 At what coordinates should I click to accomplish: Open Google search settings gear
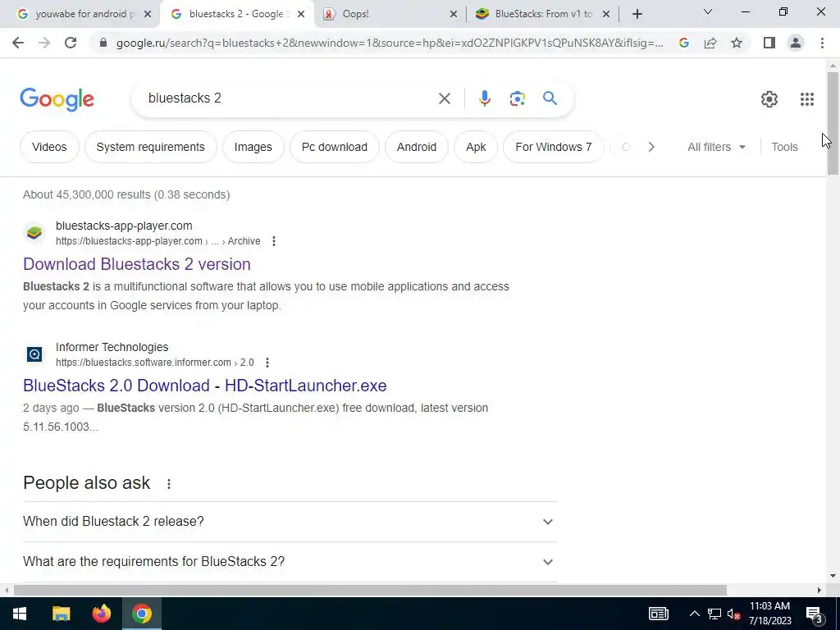coord(769,99)
